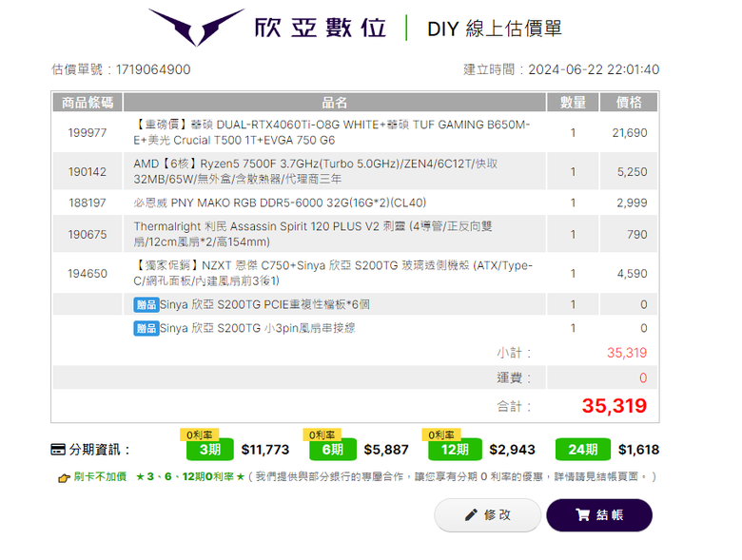Click the DUAL-RTX4060Ti-O8G WHITE bundle name
This screenshot has width=742, height=560.
coord(332,132)
